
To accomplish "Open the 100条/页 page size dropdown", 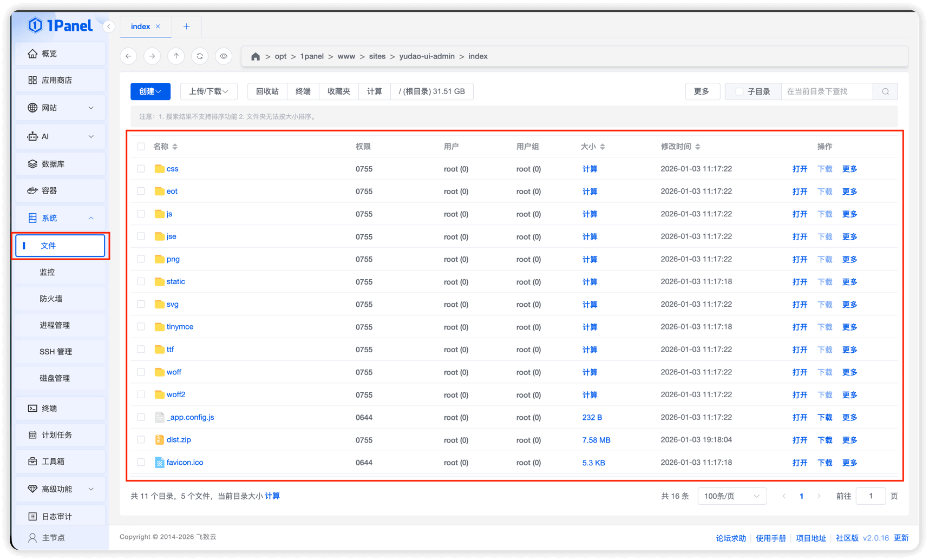I will tap(731, 496).
